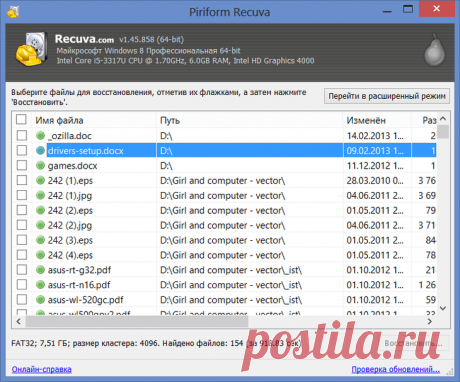The image size is (460, 382).
Task: Check the box for 242 (1).jpg
Action: click(x=22, y=195)
